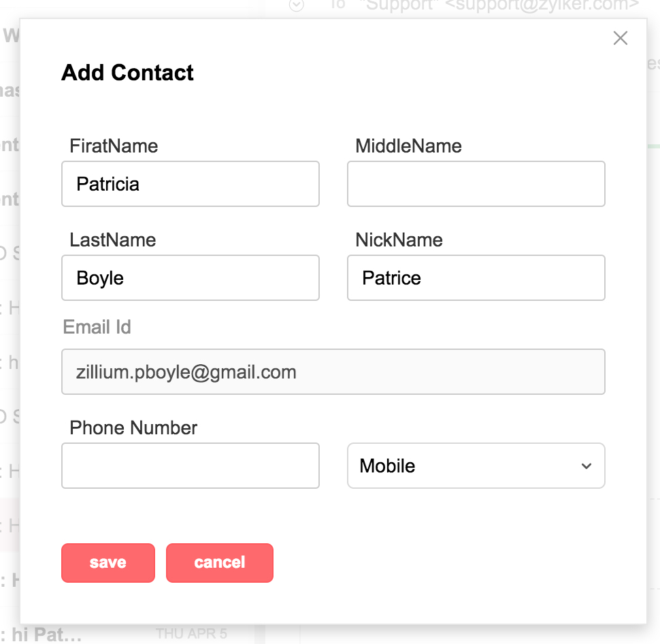Click the MiddleName label
Viewport: 660px width, 644px height.
[408, 146]
